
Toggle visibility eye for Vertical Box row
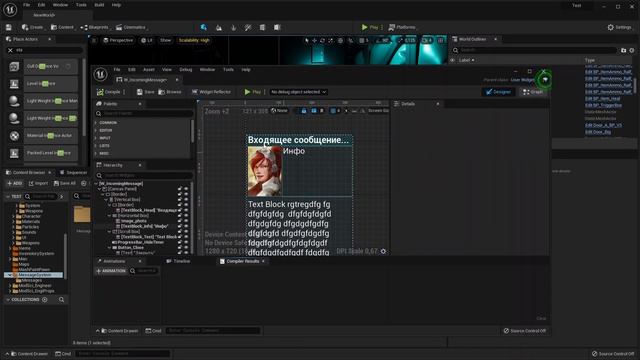(186, 200)
